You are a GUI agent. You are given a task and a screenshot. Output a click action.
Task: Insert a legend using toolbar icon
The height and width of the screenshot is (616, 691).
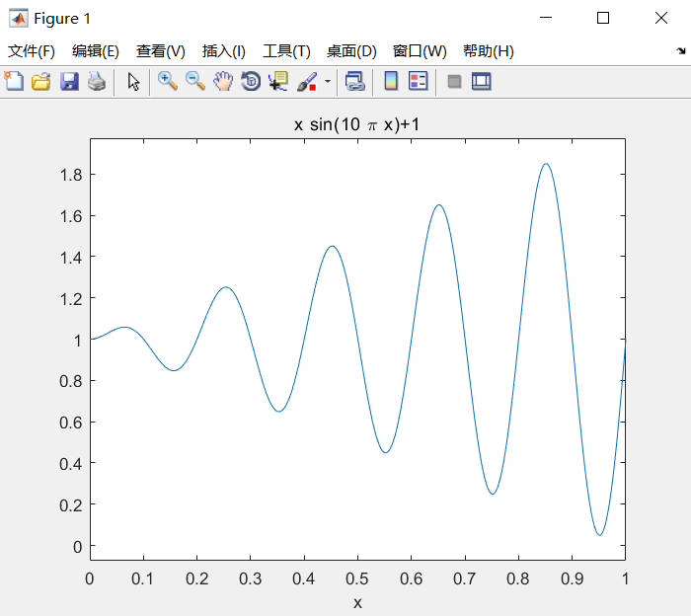[x=418, y=82]
